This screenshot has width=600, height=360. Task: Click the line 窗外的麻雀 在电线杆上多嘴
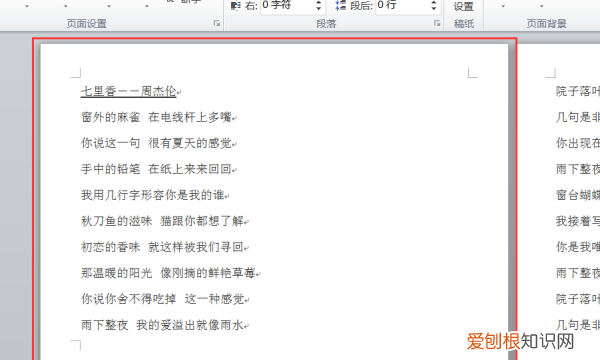(x=157, y=117)
